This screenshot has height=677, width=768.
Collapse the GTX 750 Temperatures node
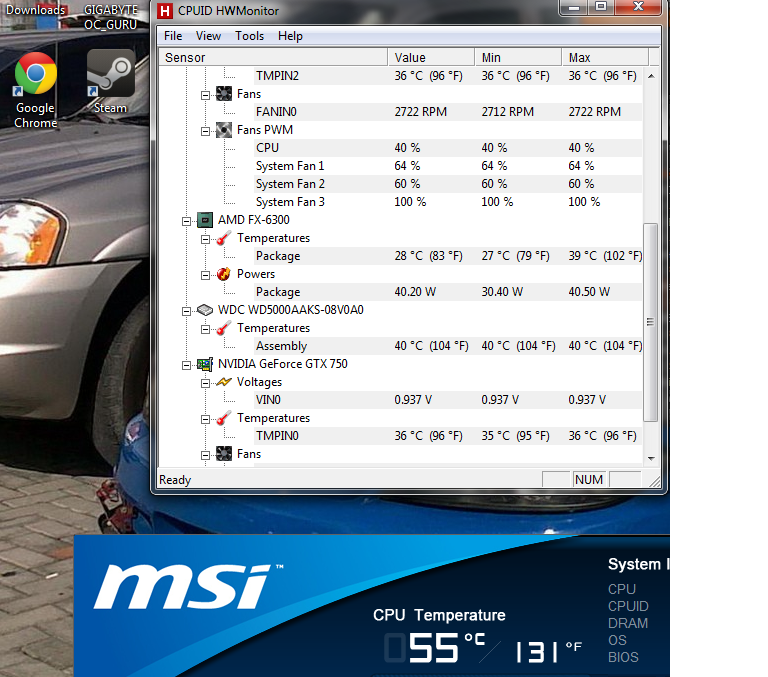pos(205,419)
